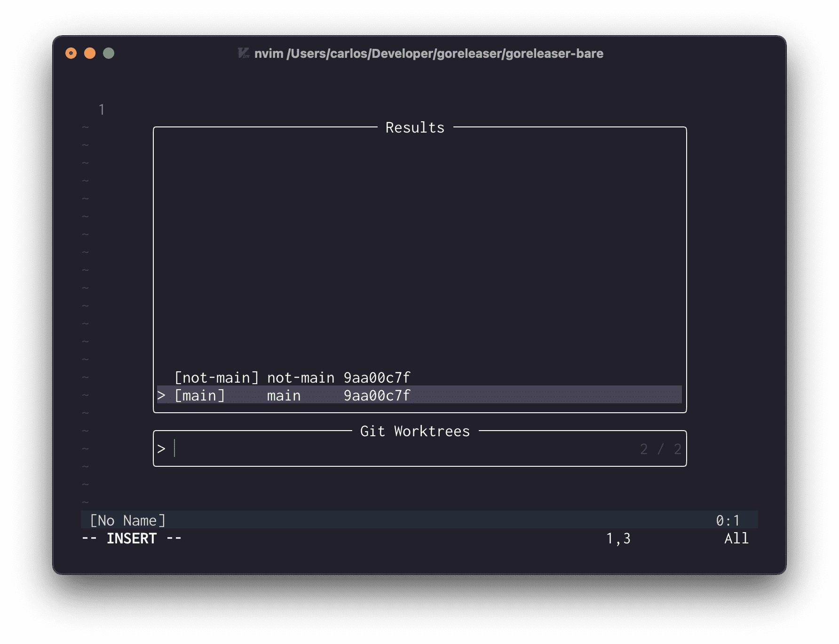Screen dimensions: 839x644
Task: Click the '>' prompt symbol in Git Worktrees box
Action: coord(162,448)
